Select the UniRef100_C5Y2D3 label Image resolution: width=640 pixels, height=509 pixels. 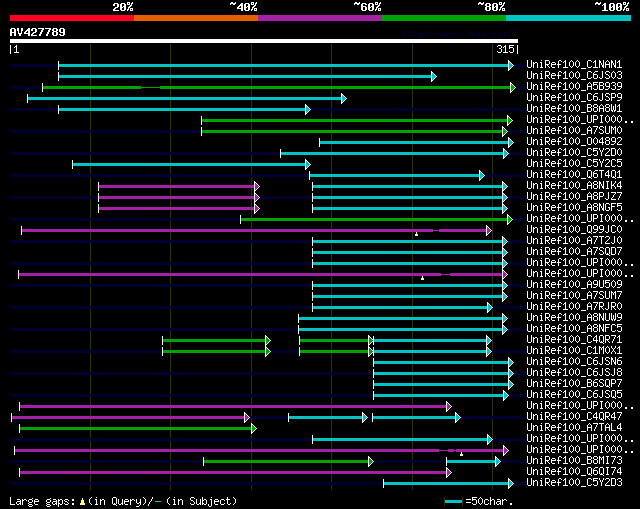tap(574, 483)
